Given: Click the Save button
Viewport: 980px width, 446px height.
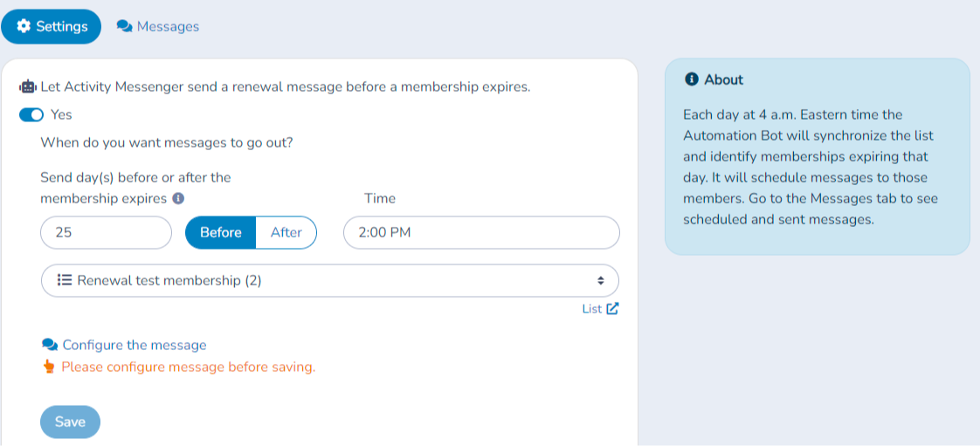Looking at the screenshot, I should pos(70,422).
